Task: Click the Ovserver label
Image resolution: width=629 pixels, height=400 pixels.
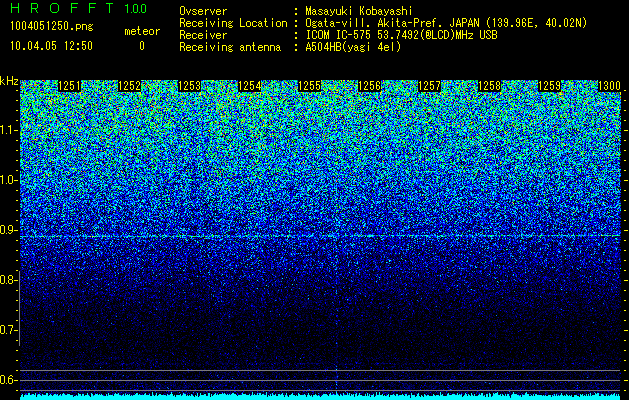Action: [203, 11]
